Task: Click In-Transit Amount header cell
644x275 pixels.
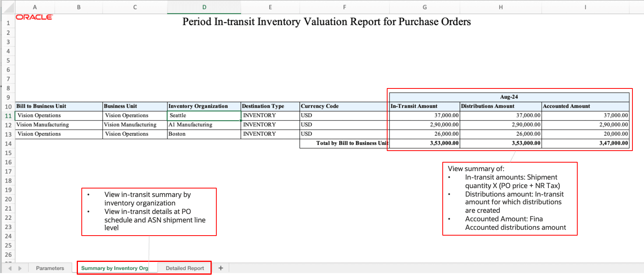Action: (x=425, y=106)
